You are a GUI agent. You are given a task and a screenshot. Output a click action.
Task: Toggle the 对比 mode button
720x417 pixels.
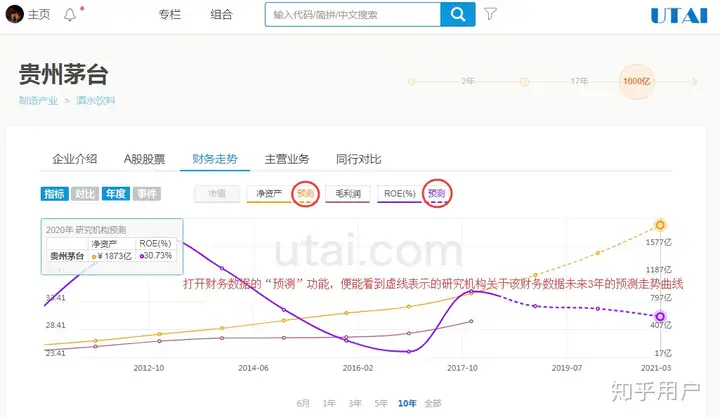(x=85, y=194)
